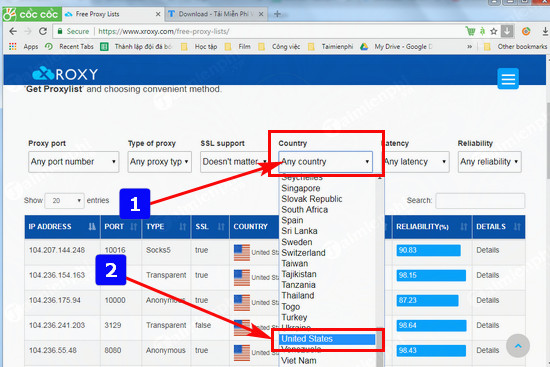Choose Singapore from the country list
The image size is (550, 367).
point(301,188)
